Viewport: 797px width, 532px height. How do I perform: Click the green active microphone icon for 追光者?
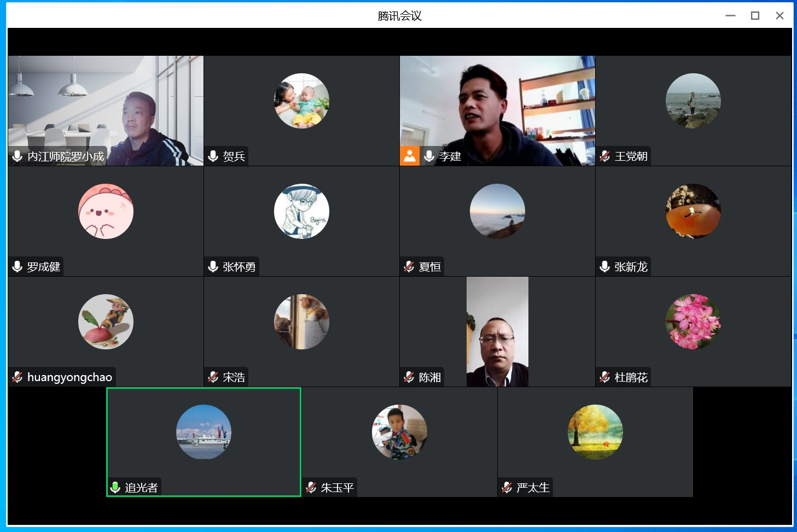pyautogui.click(x=115, y=487)
